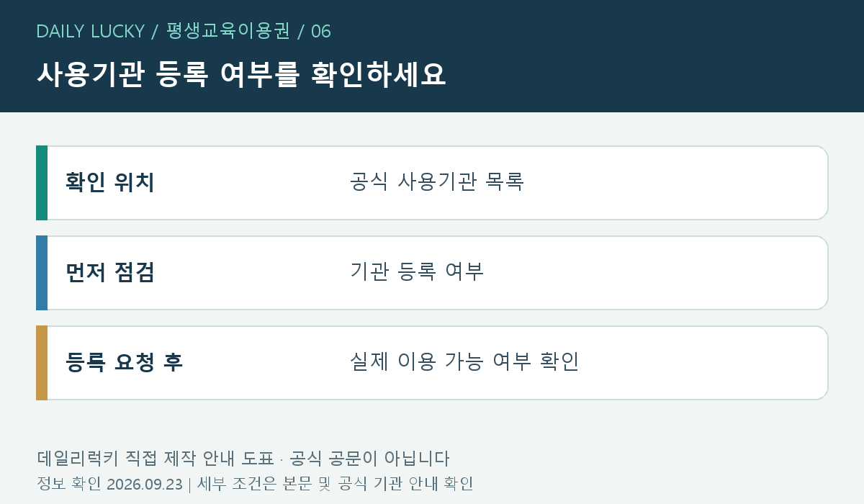
Task: Select the 등록 요청 후 row label
Action: (x=124, y=362)
